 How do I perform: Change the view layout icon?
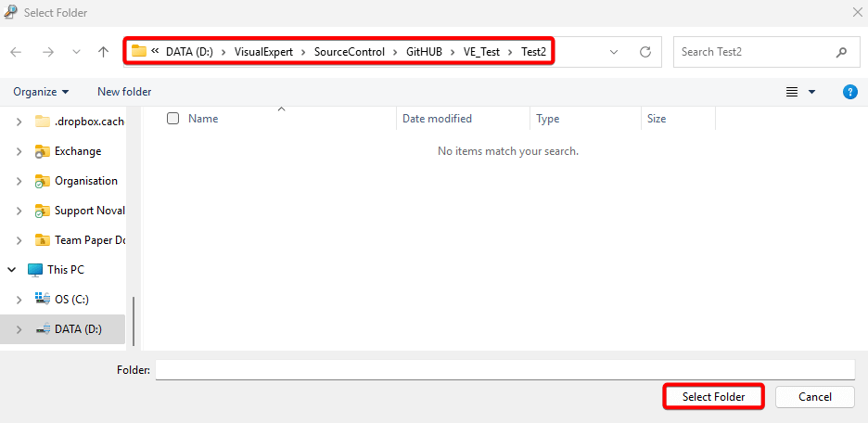tap(792, 92)
